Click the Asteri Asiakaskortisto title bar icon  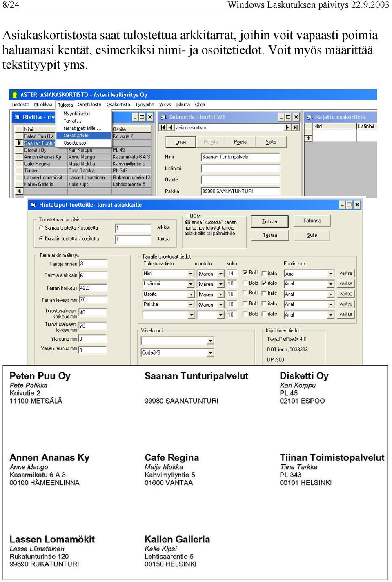point(15,95)
